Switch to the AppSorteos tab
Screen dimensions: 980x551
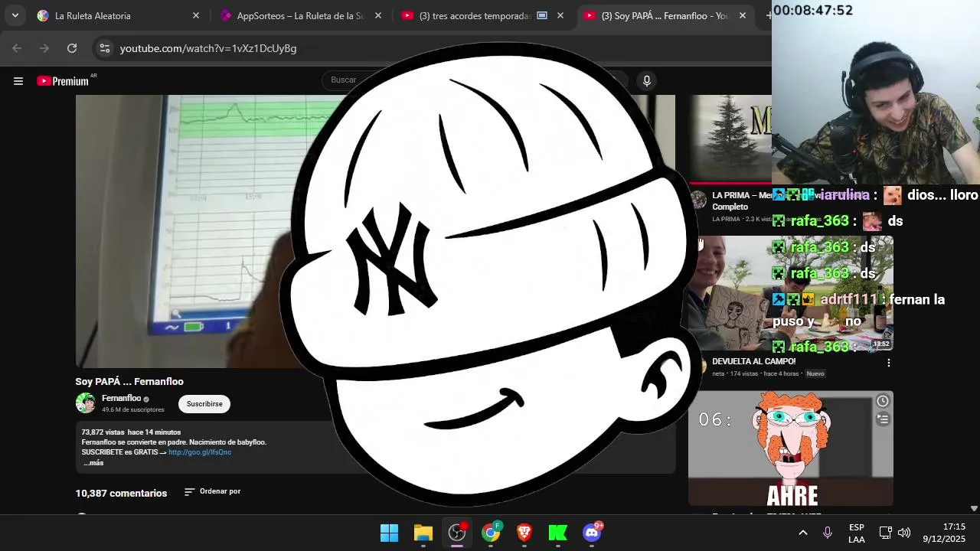pos(299,15)
